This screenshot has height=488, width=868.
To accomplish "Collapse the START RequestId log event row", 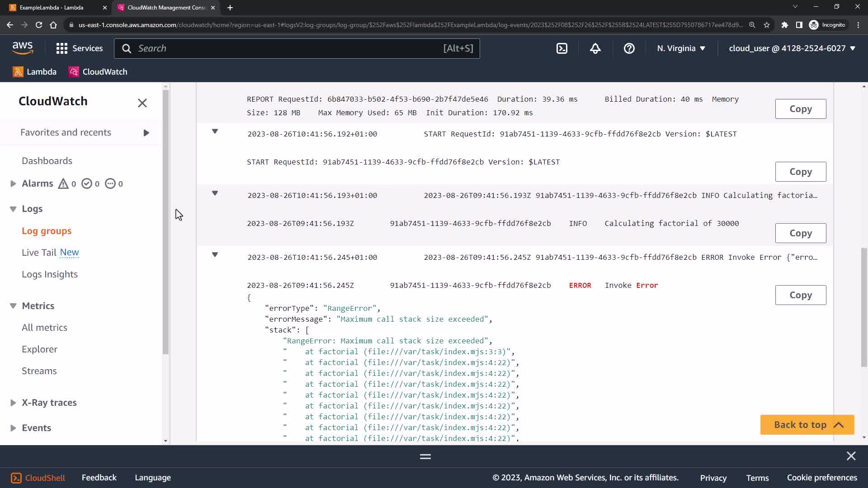I will pyautogui.click(x=215, y=131).
